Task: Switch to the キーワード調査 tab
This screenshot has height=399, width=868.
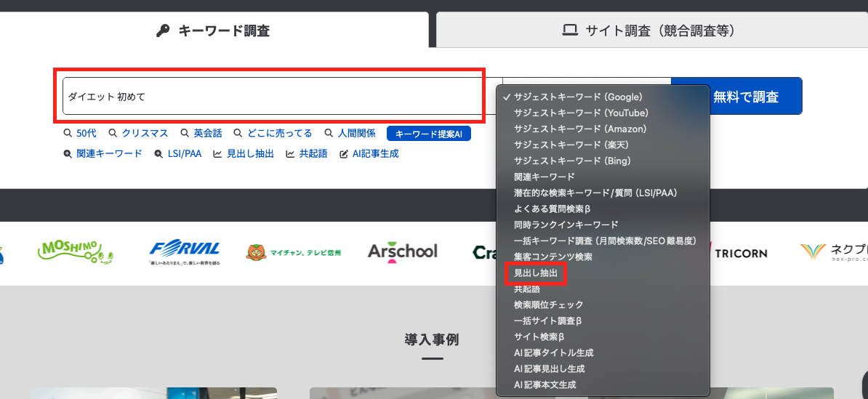Action: [214, 31]
